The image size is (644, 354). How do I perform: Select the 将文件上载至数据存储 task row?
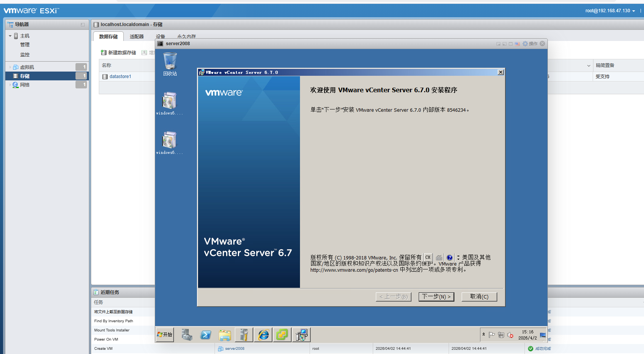point(123,312)
